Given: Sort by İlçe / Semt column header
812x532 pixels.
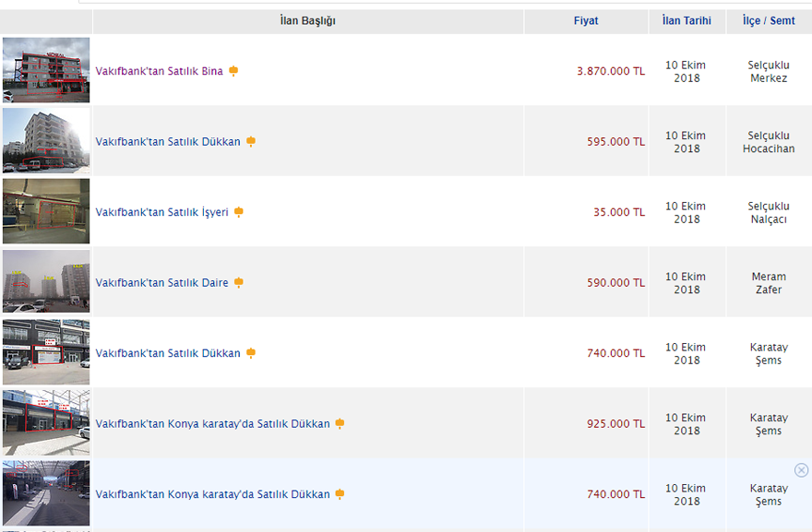Looking at the screenshot, I should pyautogui.click(x=769, y=21).
